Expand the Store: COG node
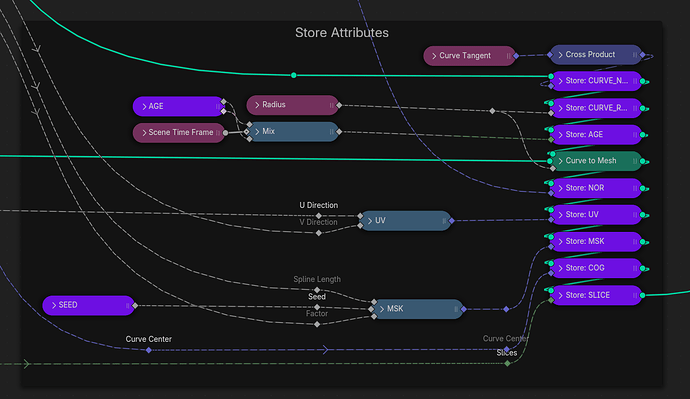The image size is (690, 399). coord(560,268)
